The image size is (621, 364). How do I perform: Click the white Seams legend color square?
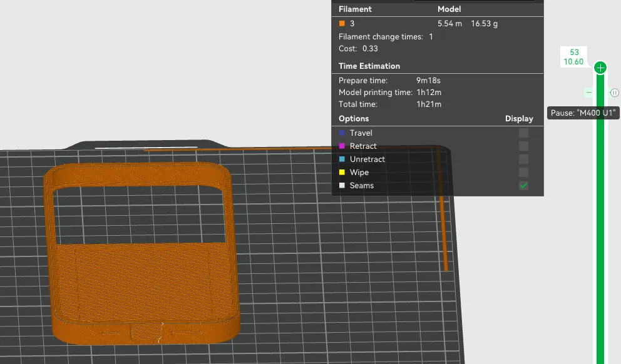click(342, 185)
